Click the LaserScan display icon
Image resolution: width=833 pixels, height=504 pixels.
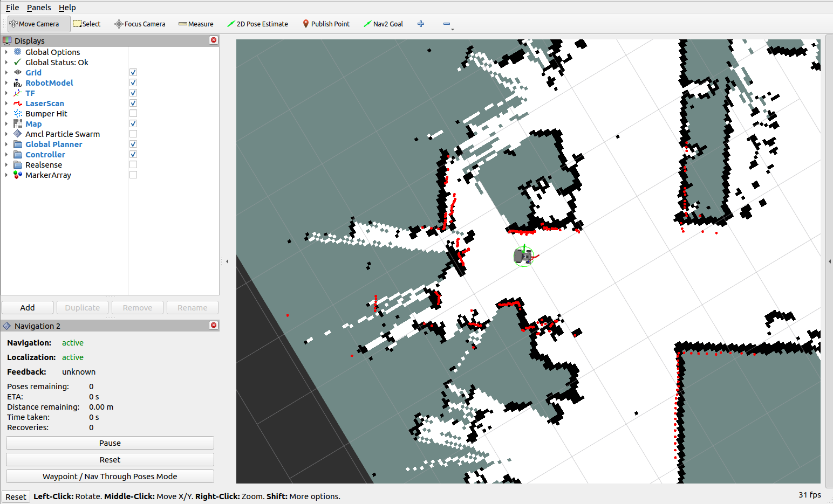point(18,103)
